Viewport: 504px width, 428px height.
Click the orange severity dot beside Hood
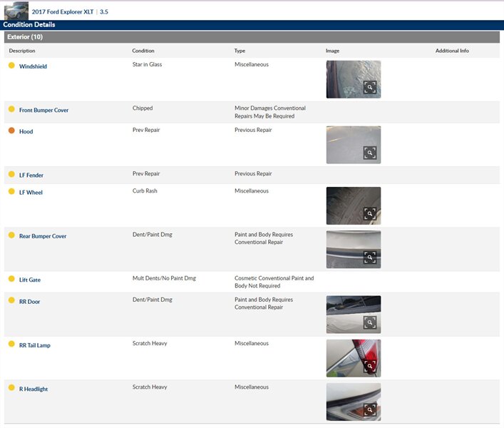(x=11, y=131)
